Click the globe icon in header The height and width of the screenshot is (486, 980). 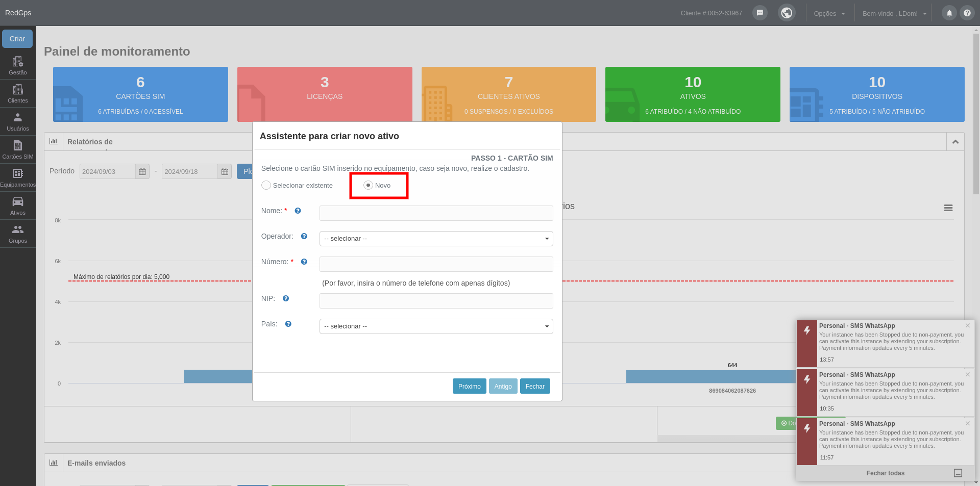click(x=787, y=13)
